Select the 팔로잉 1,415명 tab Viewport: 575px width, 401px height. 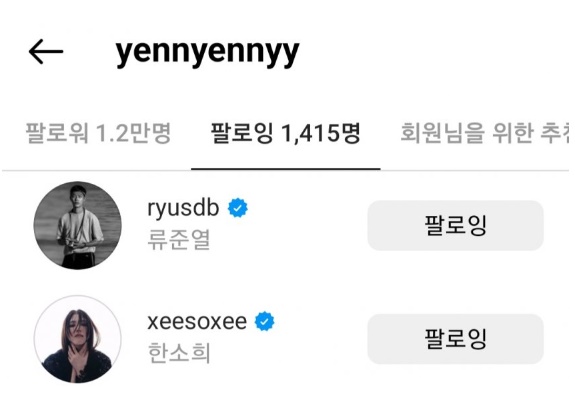tap(286, 133)
